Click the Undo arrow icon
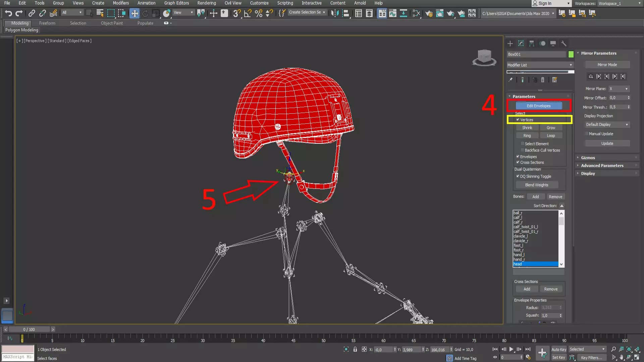644x362 pixels. click(8, 13)
